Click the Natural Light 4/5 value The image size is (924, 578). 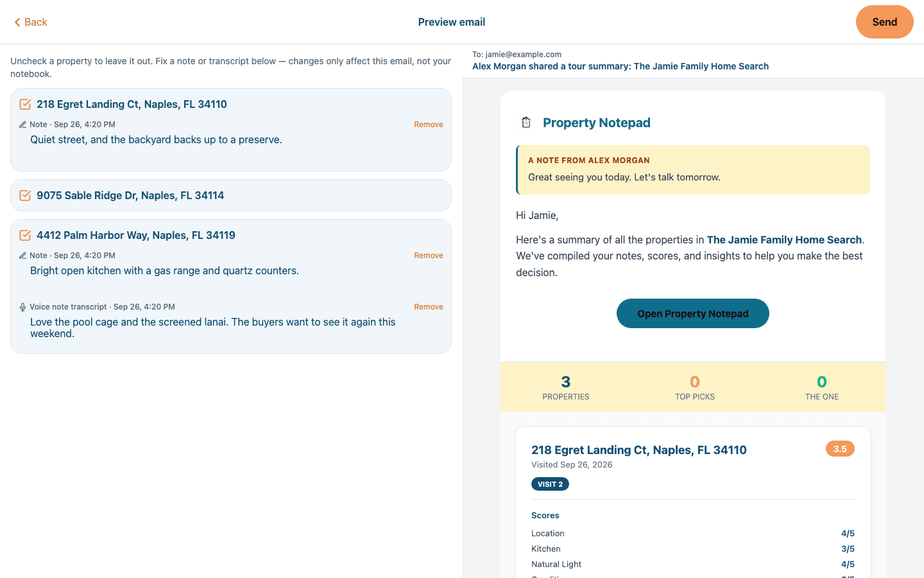(x=848, y=565)
